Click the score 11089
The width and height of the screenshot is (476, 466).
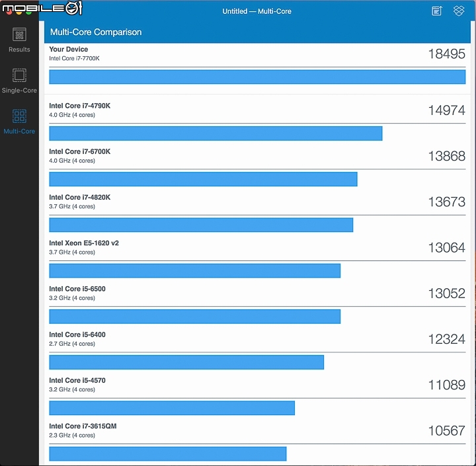[x=446, y=385]
